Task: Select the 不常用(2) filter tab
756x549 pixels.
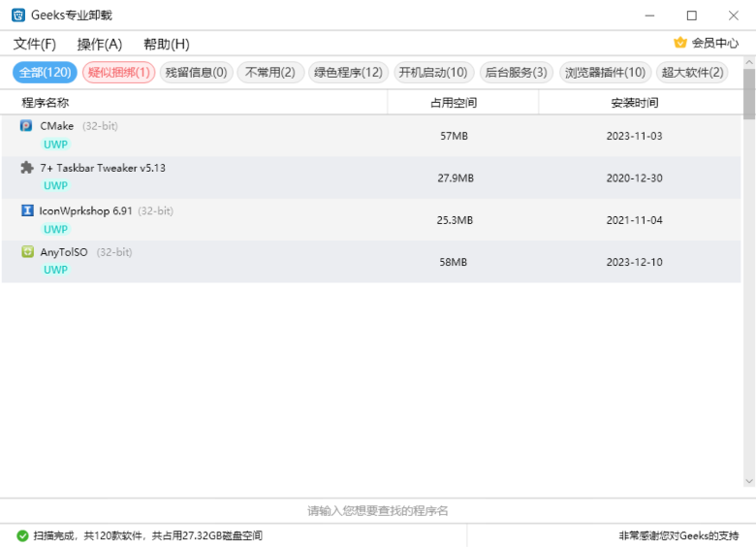Action: click(x=270, y=73)
